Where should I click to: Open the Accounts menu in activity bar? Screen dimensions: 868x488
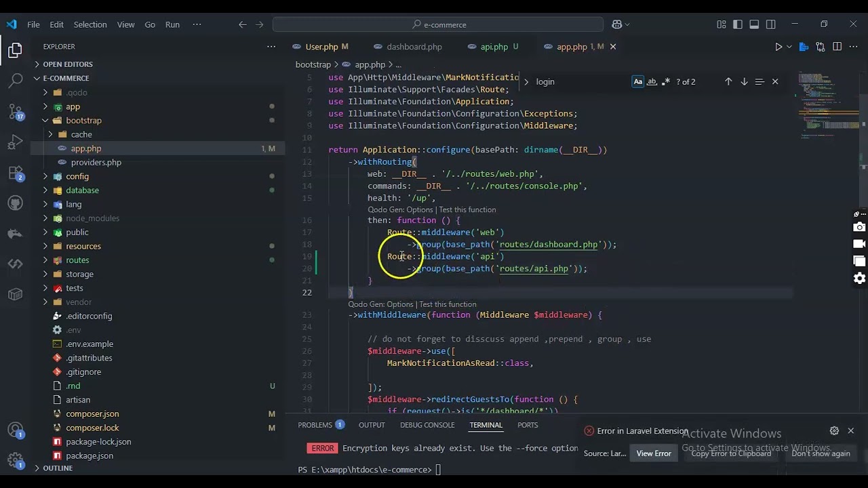[15, 430]
